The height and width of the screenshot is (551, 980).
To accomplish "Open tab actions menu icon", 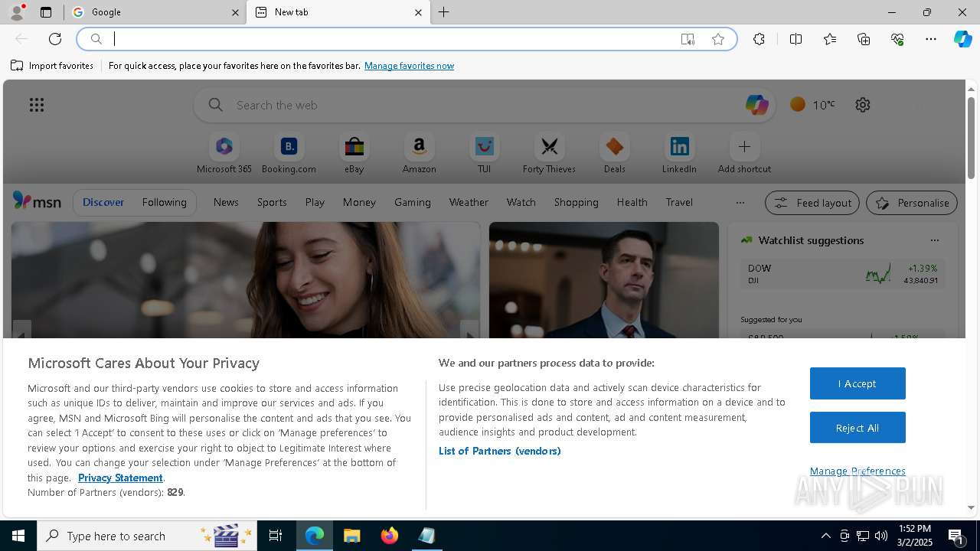I will point(46,12).
